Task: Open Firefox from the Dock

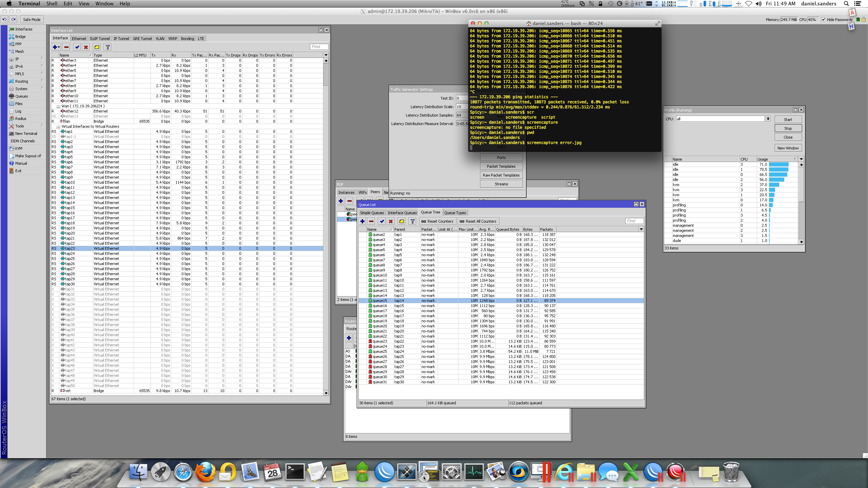Action: 205,472
